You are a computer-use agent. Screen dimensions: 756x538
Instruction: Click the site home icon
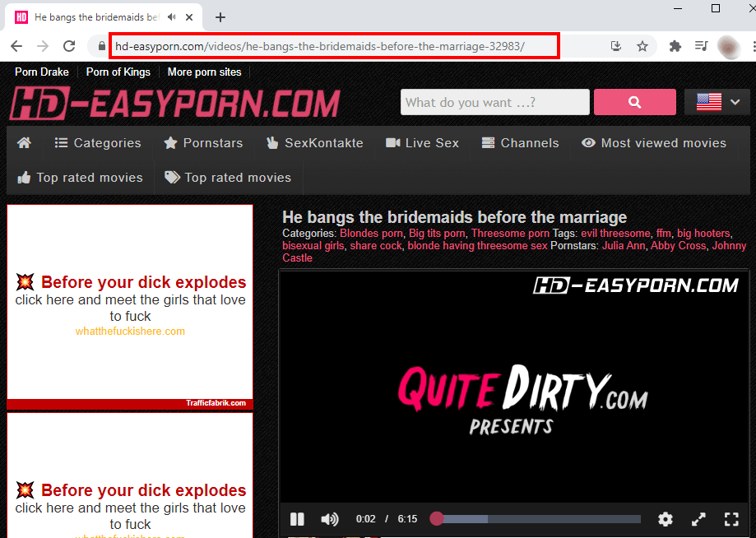[24, 142]
